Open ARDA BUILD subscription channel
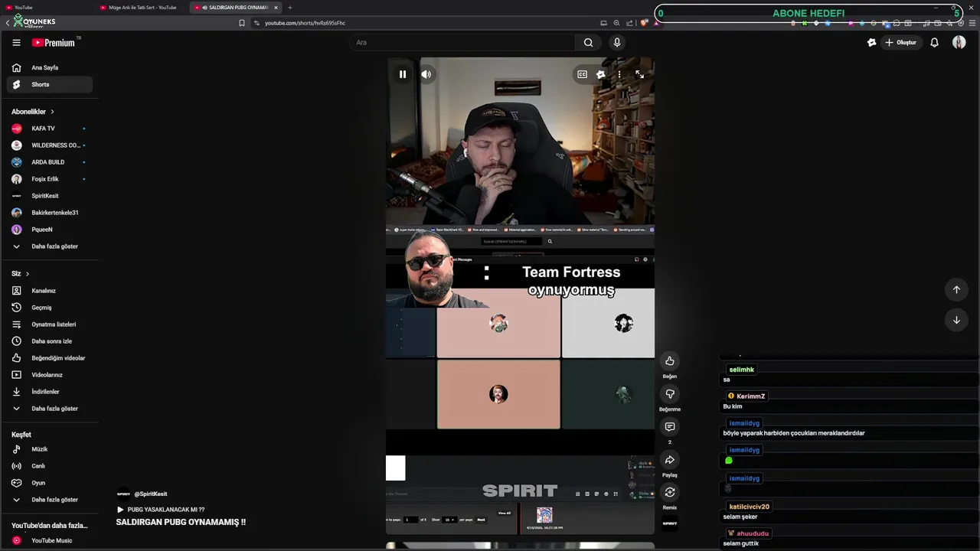This screenshot has width=980, height=551. [x=50, y=162]
